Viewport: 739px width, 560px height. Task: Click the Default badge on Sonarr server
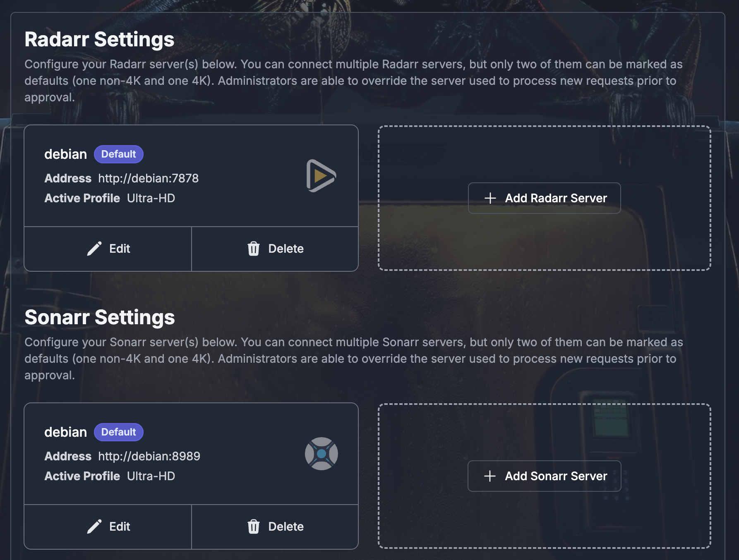click(119, 432)
